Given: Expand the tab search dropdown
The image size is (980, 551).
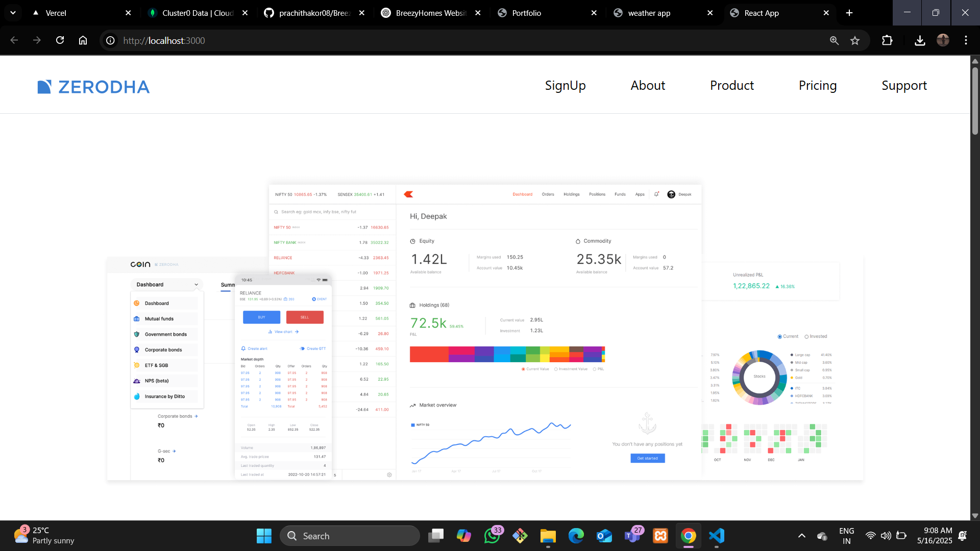Looking at the screenshot, I should pos(13,13).
